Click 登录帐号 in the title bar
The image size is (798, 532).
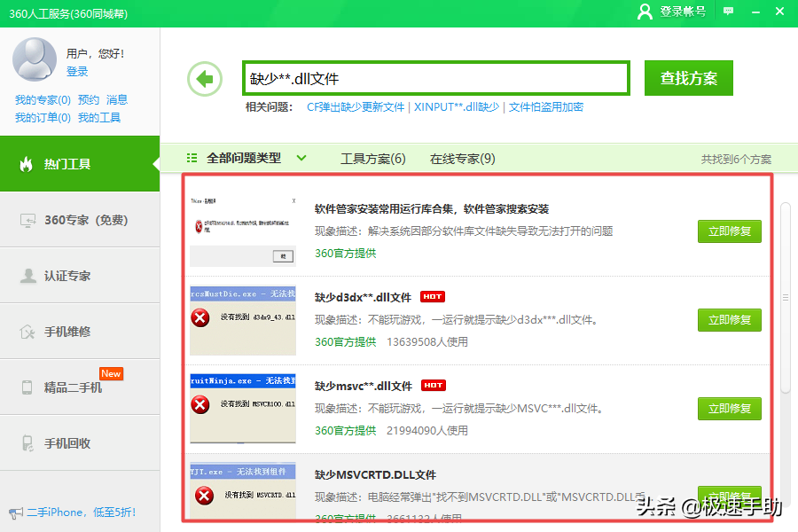pos(683,12)
